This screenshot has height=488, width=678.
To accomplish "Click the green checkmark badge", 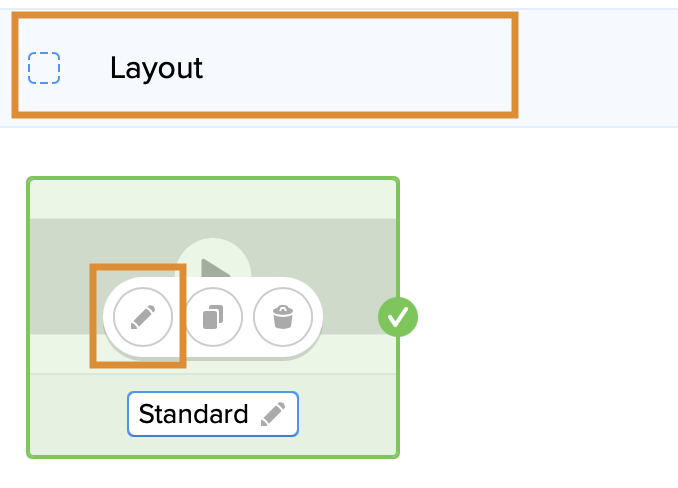I will click(x=398, y=317).
